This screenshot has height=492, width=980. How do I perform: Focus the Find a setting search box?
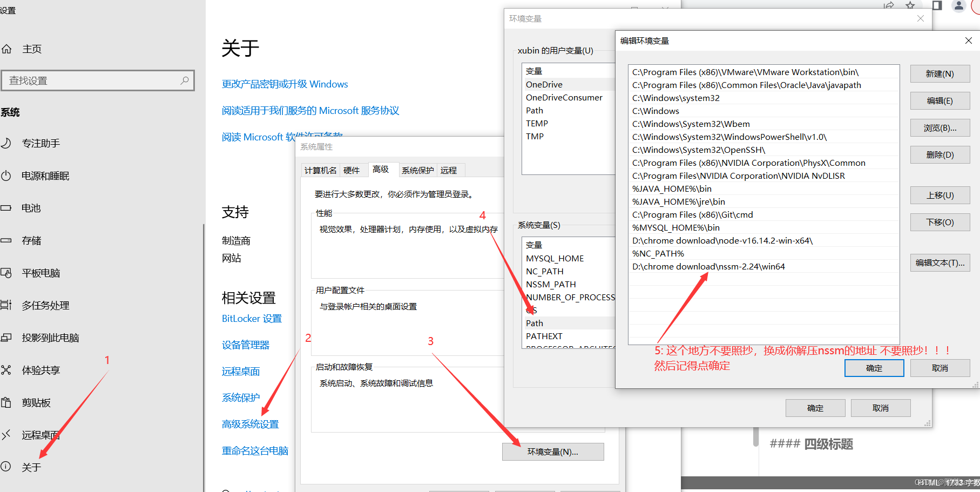coord(97,80)
